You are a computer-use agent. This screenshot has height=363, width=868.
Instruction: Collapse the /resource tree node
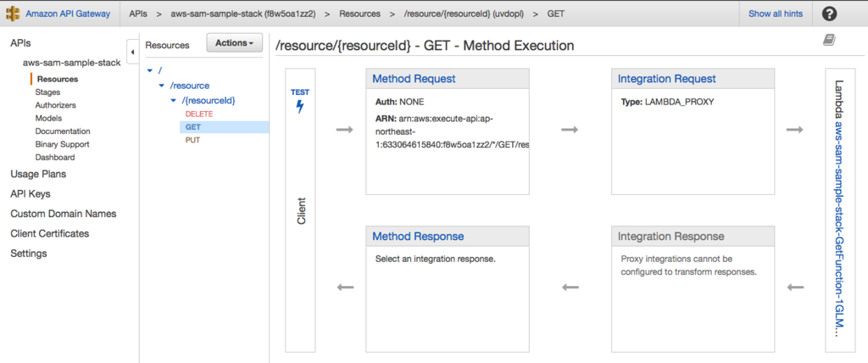tap(161, 86)
